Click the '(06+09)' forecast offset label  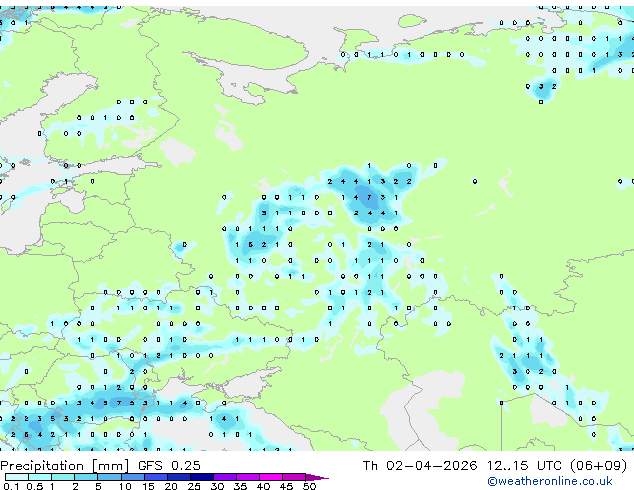pos(599,466)
